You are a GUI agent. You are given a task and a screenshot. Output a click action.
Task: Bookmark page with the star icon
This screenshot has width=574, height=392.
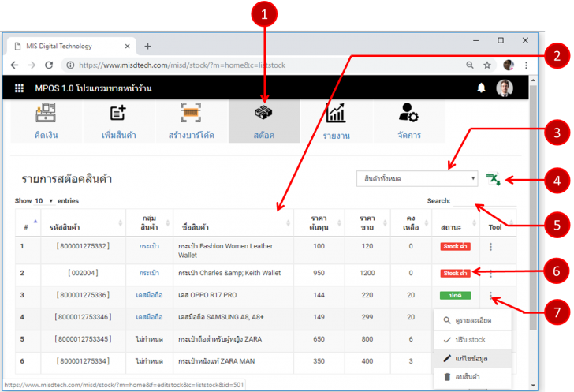487,65
